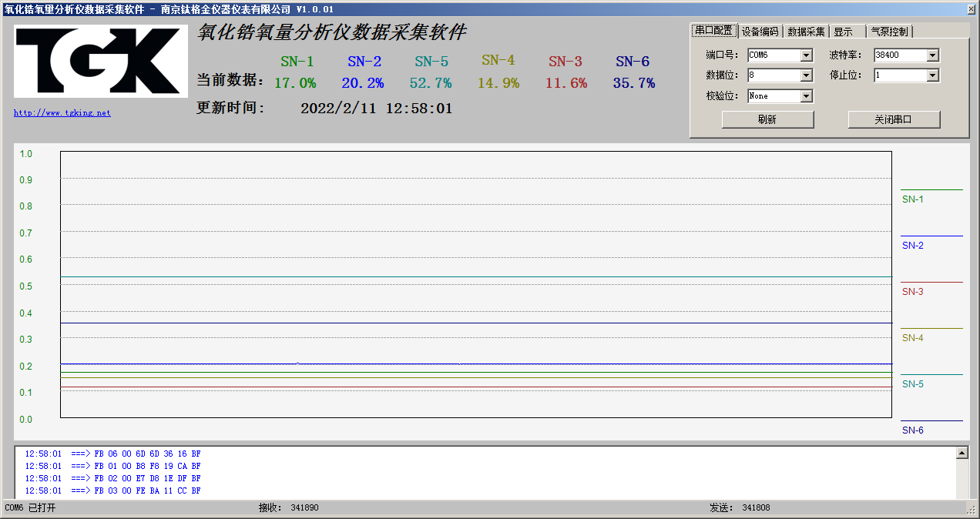
Task: Switch to the 设备编码 tab
Action: click(x=760, y=32)
